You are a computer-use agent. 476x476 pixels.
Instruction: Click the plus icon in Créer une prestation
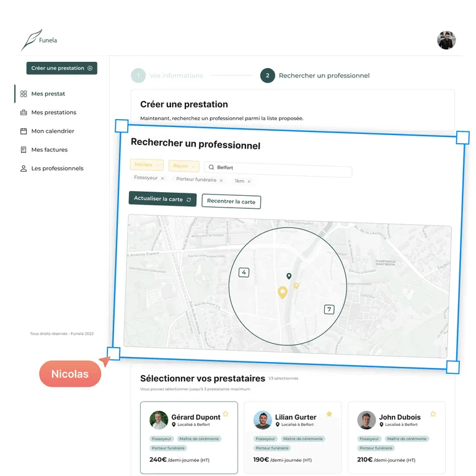point(90,68)
